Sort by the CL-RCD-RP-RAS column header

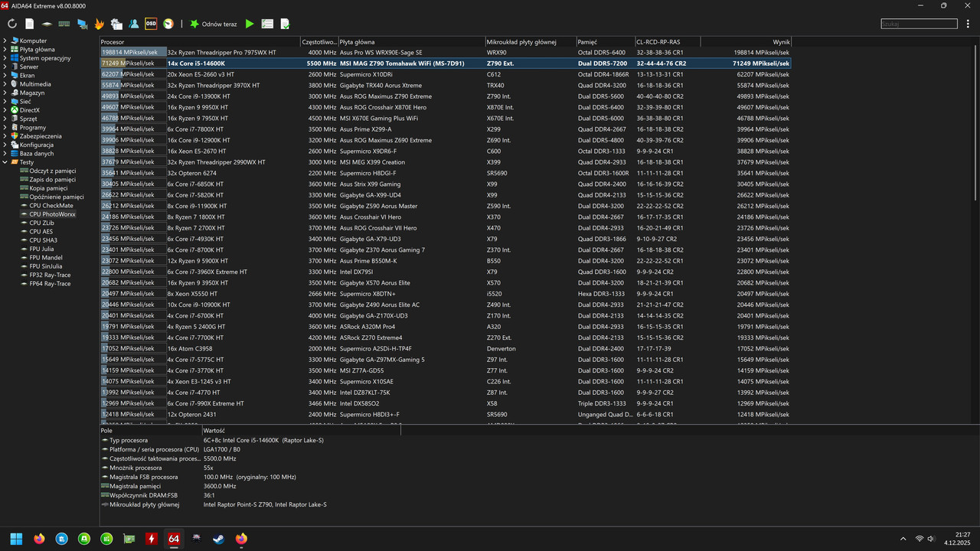click(667, 41)
